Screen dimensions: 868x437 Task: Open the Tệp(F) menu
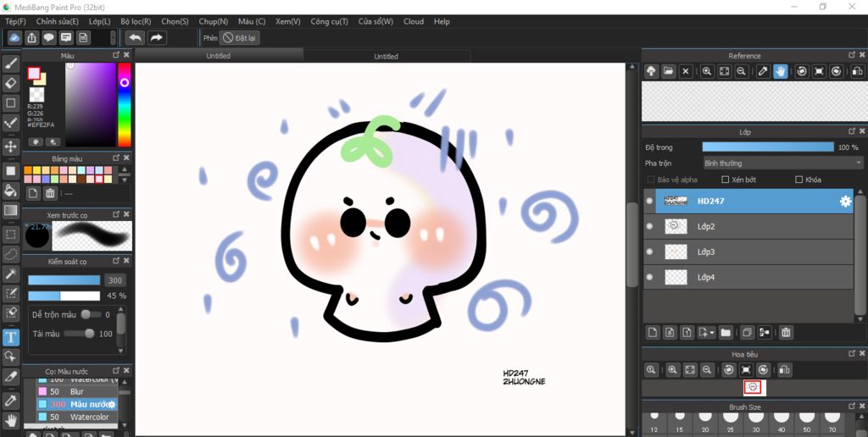coord(15,21)
